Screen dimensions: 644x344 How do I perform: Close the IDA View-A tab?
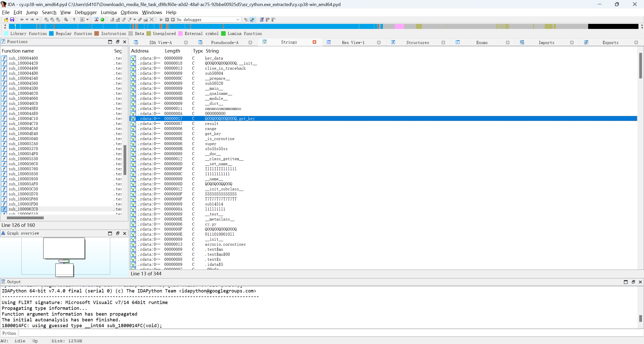(186, 42)
